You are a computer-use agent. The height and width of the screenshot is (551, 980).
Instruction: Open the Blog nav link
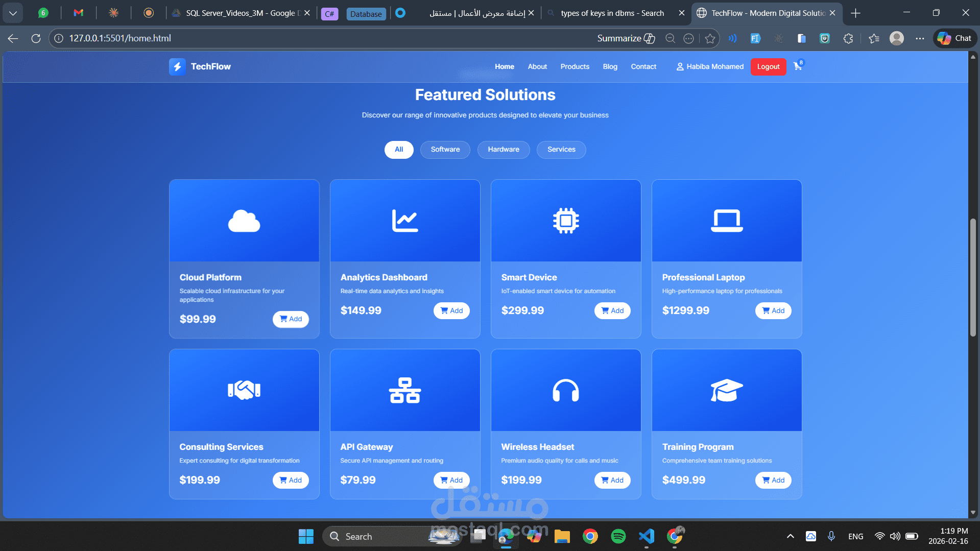coord(610,66)
